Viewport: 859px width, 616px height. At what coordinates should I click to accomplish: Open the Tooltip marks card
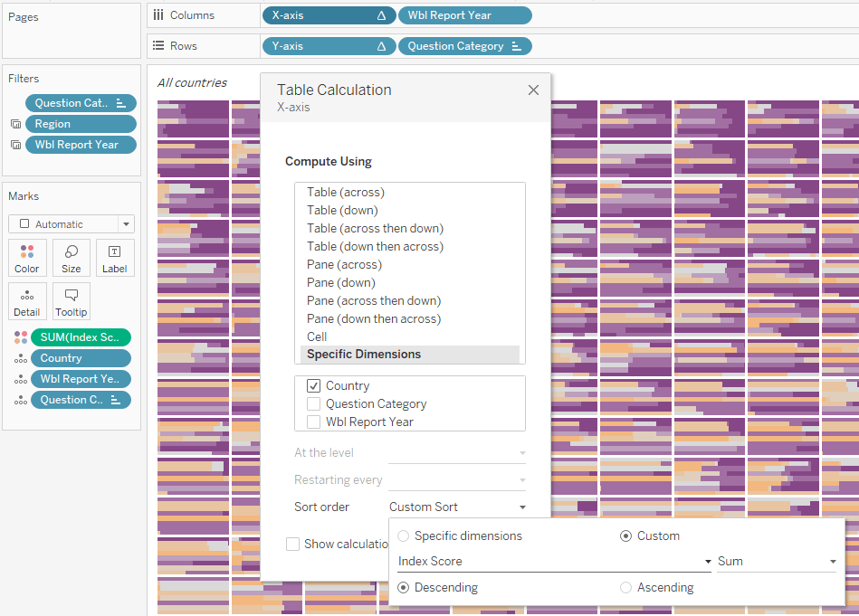pyautogui.click(x=72, y=301)
